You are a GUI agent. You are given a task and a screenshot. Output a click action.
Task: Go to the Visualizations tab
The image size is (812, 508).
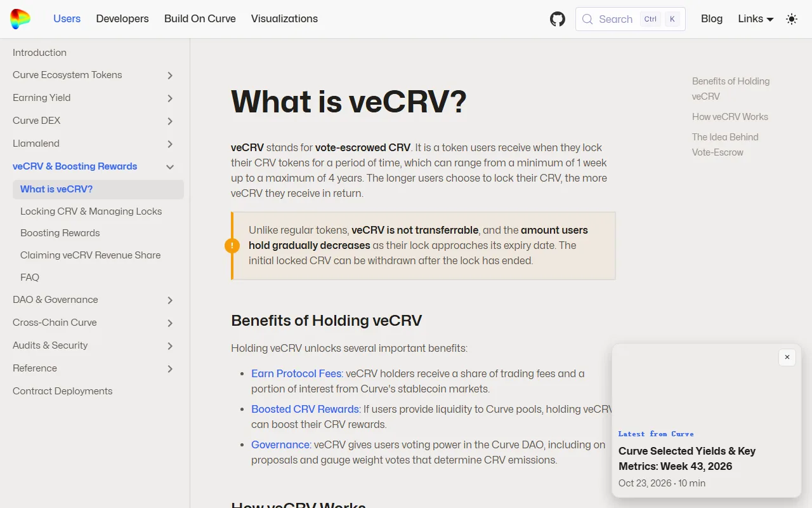(284, 19)
